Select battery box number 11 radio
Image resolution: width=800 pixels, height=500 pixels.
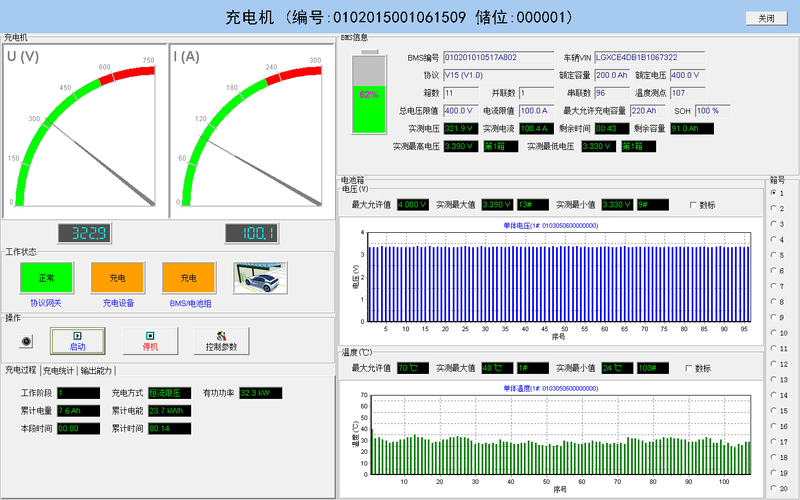tap(773, 348)
